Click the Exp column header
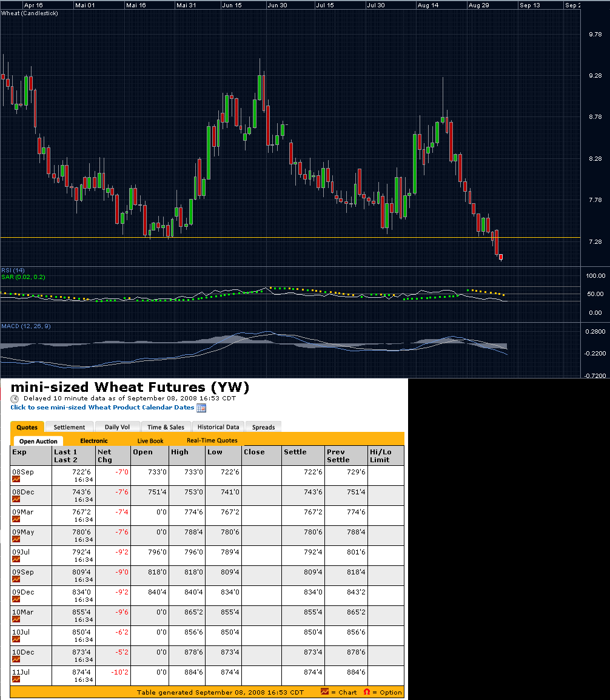The height and width of the screenshot is (700, 610). (32, 456)
